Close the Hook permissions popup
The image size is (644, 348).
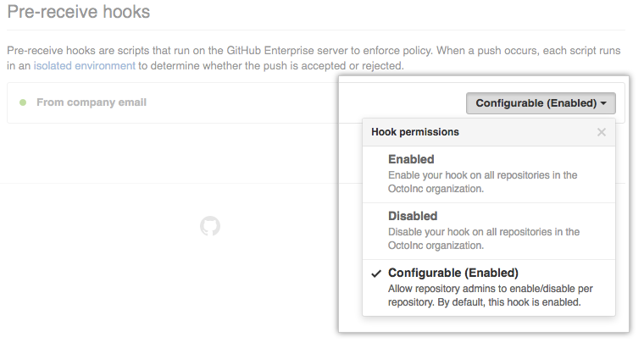click(602, 132)
